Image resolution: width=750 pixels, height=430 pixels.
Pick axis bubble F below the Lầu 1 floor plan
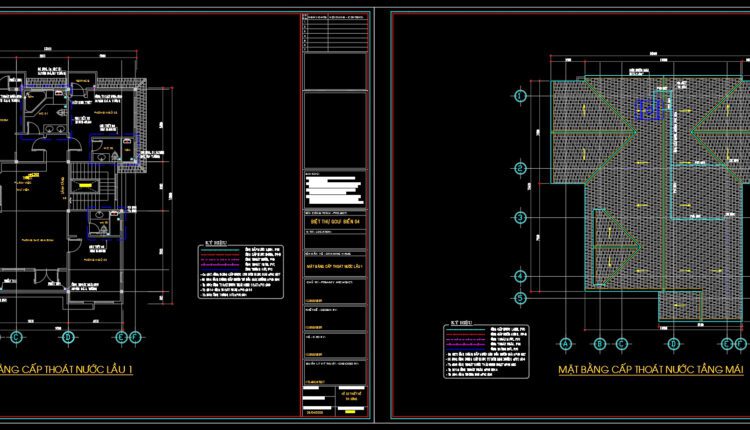[135, 337]
